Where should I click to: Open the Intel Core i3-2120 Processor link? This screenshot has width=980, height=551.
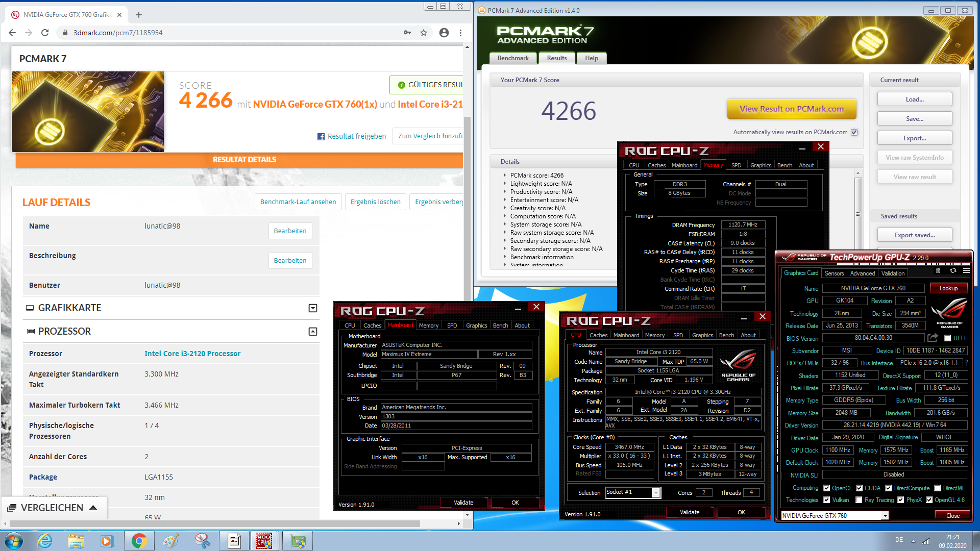pyautogui.click(x=192, y=354)
